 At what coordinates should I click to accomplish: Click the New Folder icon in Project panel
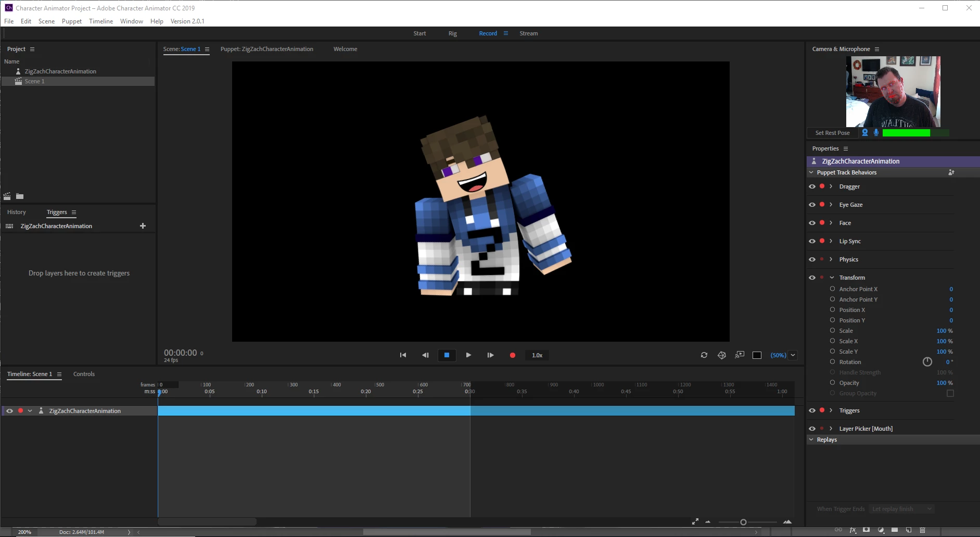point(20,196)
